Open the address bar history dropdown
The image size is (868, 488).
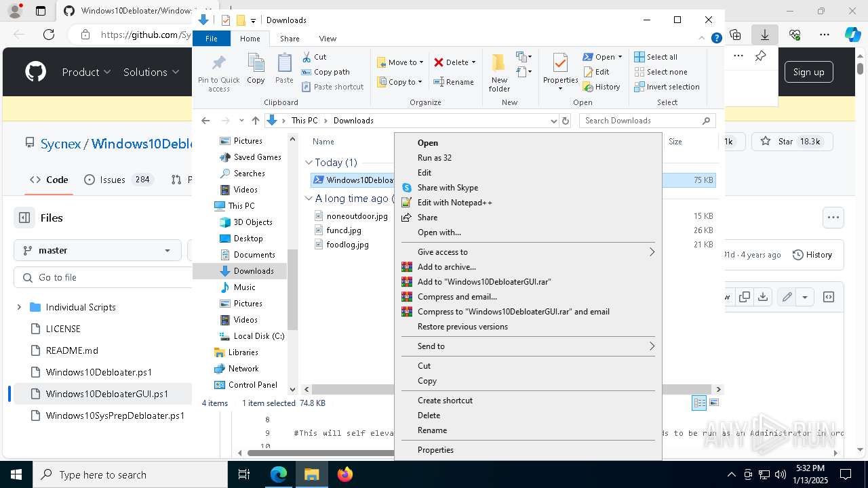[554, 121]
